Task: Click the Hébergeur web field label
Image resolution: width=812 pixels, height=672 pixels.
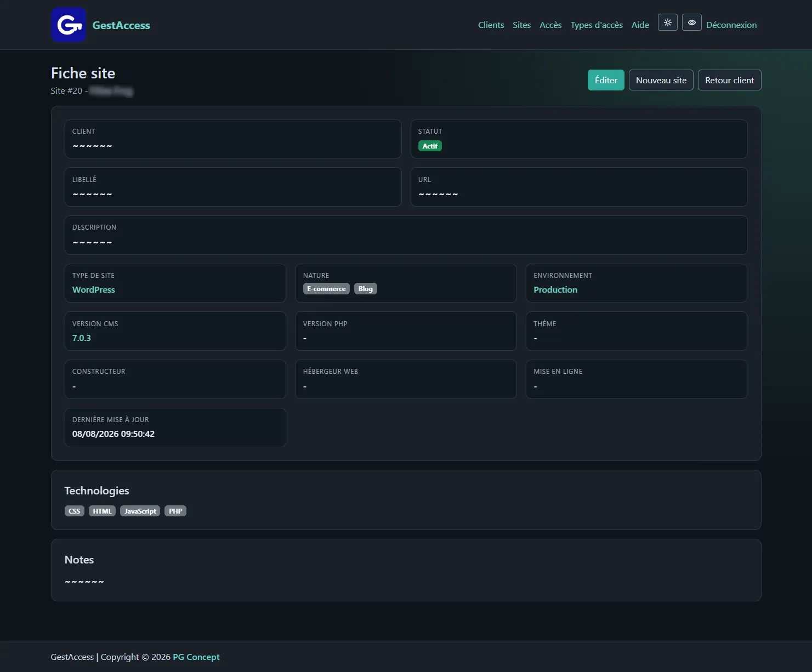Action: tap(331, 372)
